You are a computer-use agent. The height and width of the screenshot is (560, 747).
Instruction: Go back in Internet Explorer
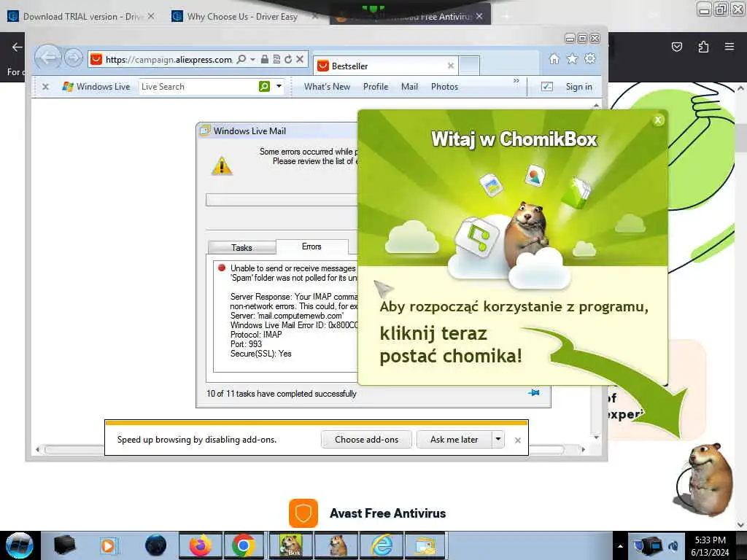click(x=48, y=58)
